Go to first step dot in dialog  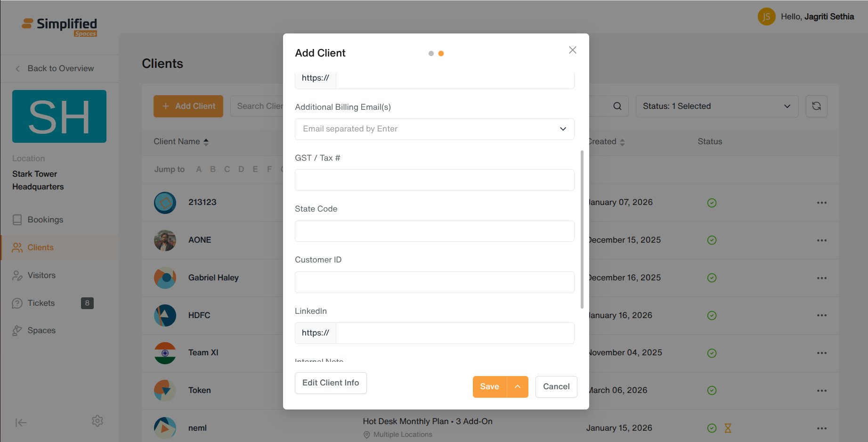[x=431, y=53]
